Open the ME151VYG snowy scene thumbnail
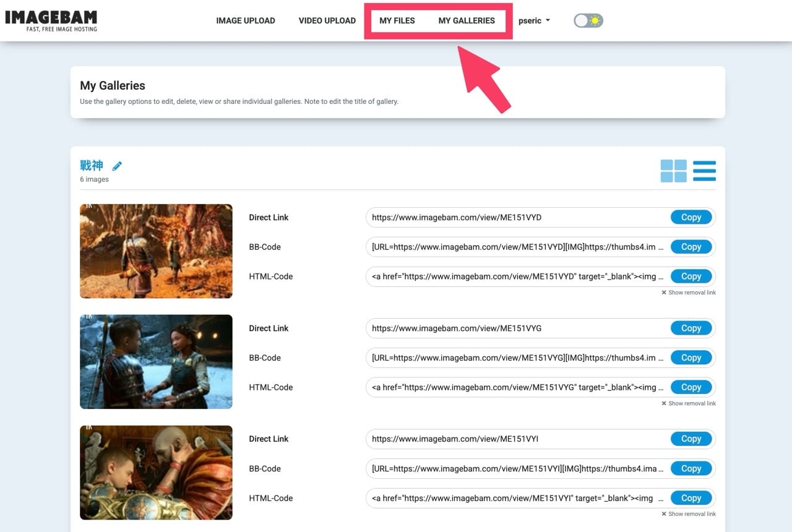 coord(156,362)
